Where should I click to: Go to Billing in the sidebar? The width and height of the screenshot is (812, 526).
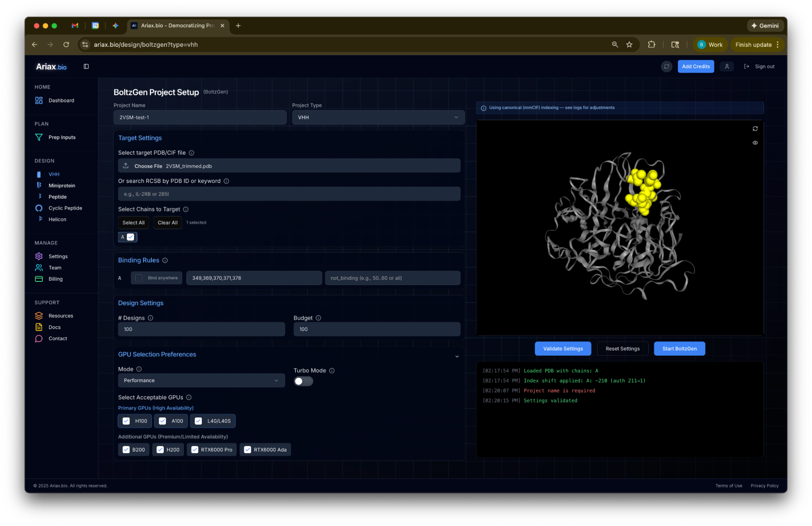tap(56, 279)
